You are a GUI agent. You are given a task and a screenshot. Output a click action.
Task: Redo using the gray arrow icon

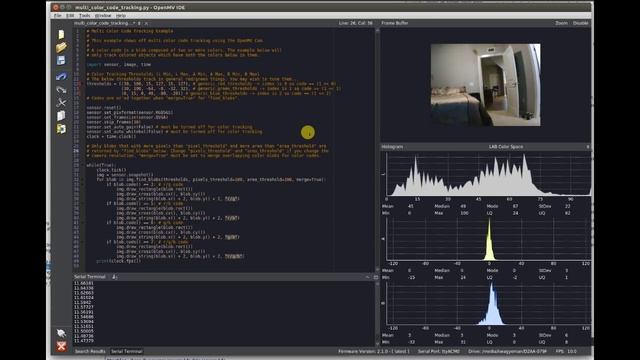(x=61, y=89)
